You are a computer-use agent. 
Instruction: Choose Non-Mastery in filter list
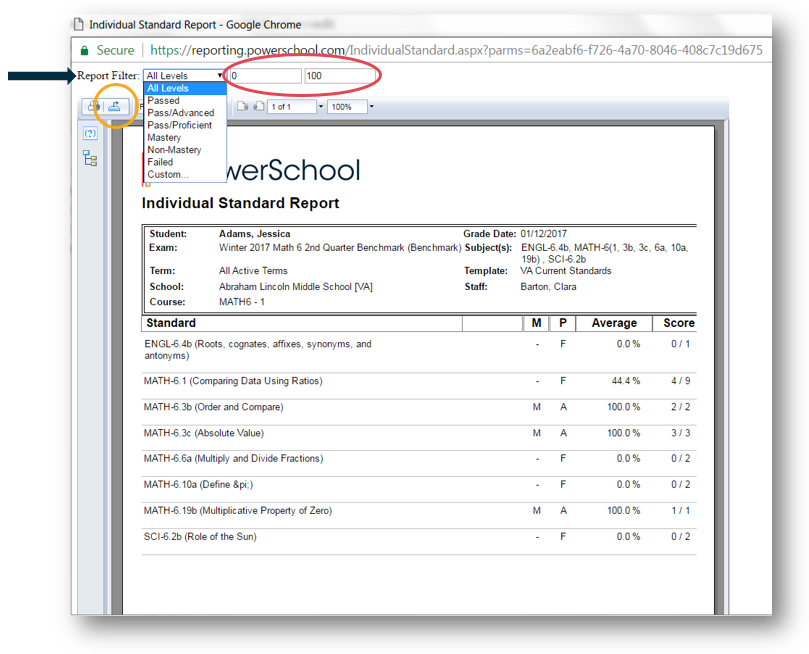(185, 150)
